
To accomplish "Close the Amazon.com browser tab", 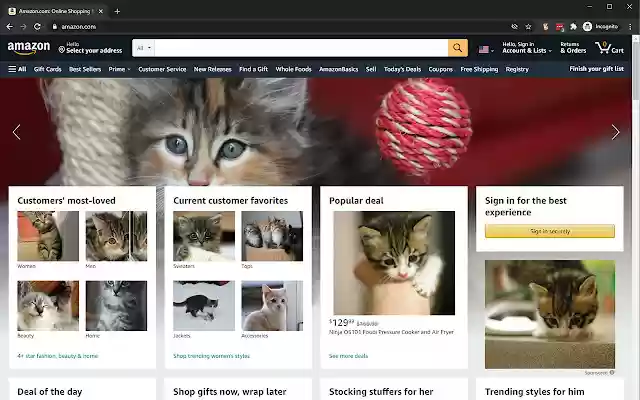I will (x=101, y=11).
